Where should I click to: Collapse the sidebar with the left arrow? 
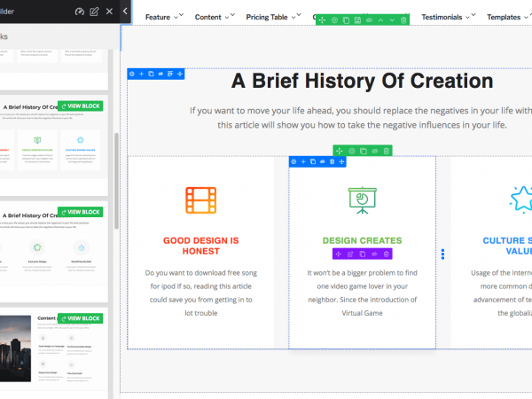tap(125, 12)
